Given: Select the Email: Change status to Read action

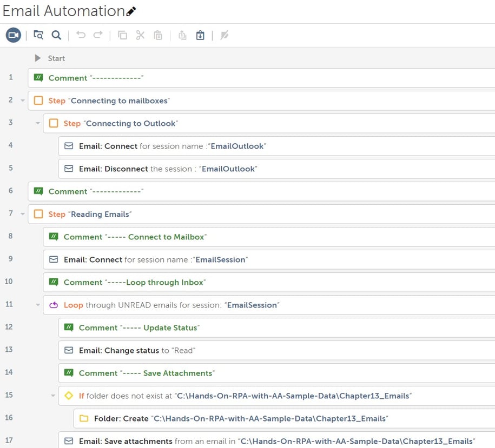Looking at the screenshot, I should (276, 350).
